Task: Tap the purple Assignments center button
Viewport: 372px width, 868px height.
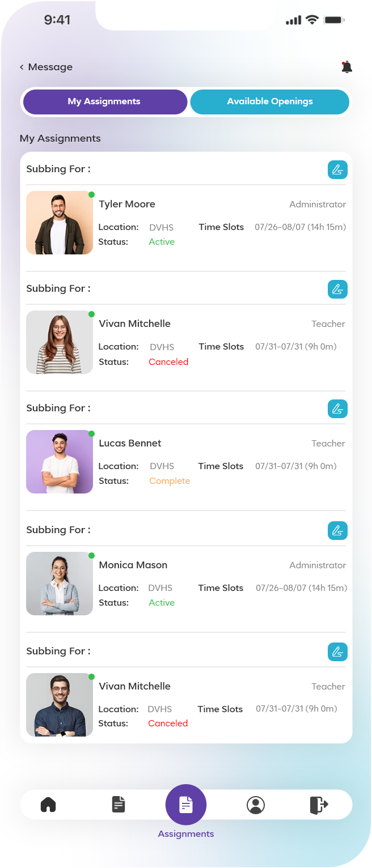Action: pos(186,805)
